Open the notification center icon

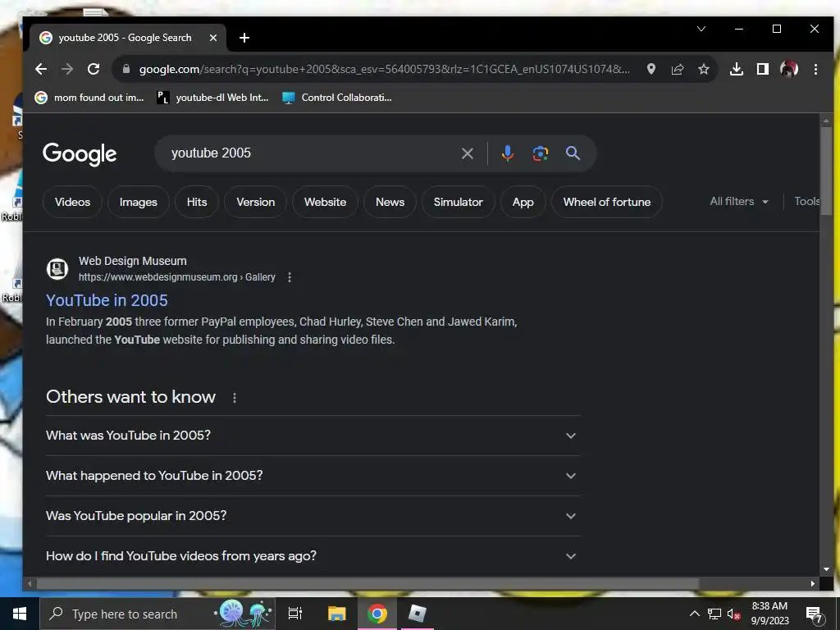coord(815,614)
